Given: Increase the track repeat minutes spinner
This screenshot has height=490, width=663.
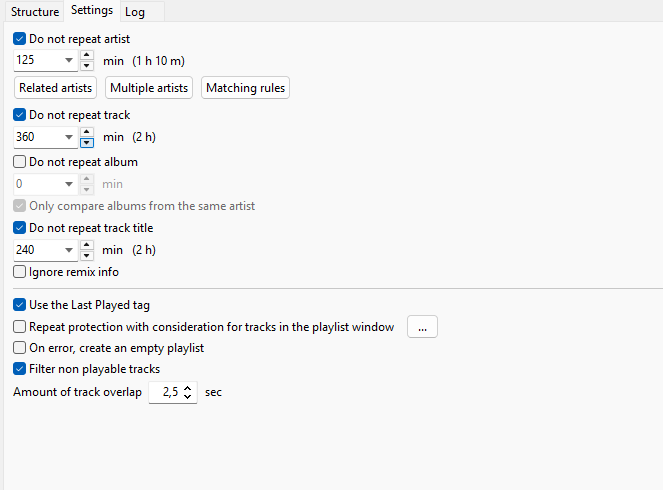Looking at the screenshot, I should 87,132.
